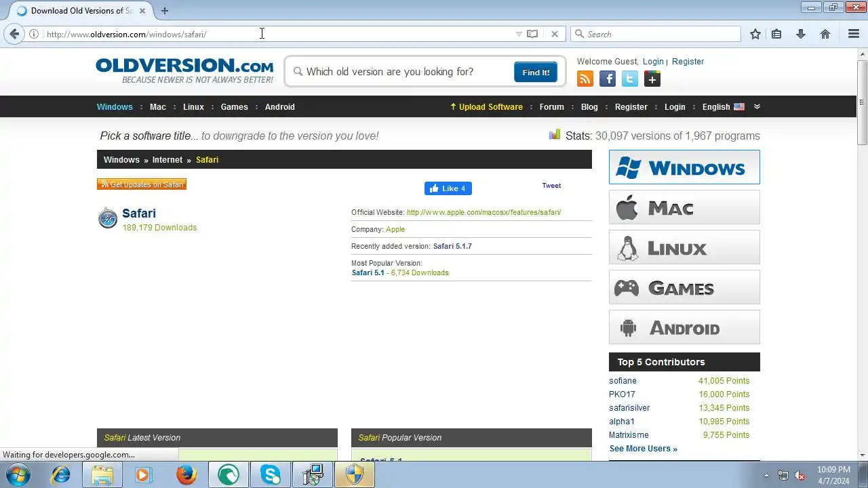Image resolution: width=868 pixels, height=488 pixels.
Task: Click the volume muted tray icon
Action: coord(800,475)
